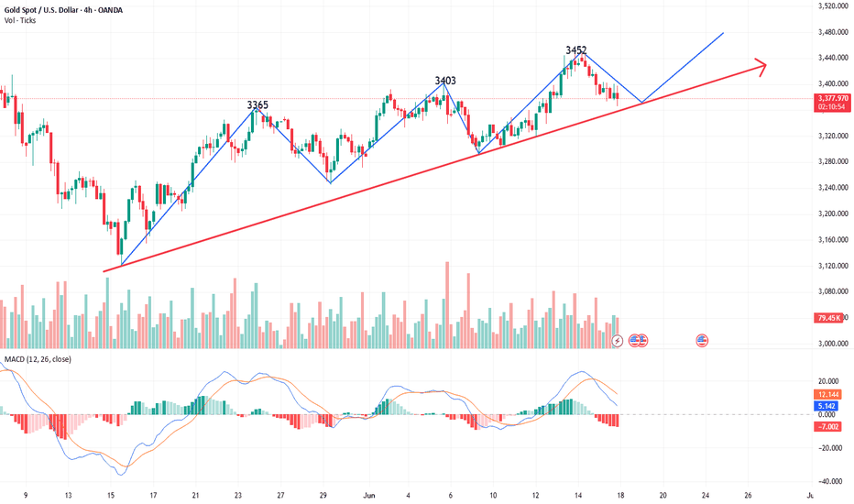Viewport: 854px width, 504px height.
Task: Click the 3403 peak price annotation
Action: (445, 81)
